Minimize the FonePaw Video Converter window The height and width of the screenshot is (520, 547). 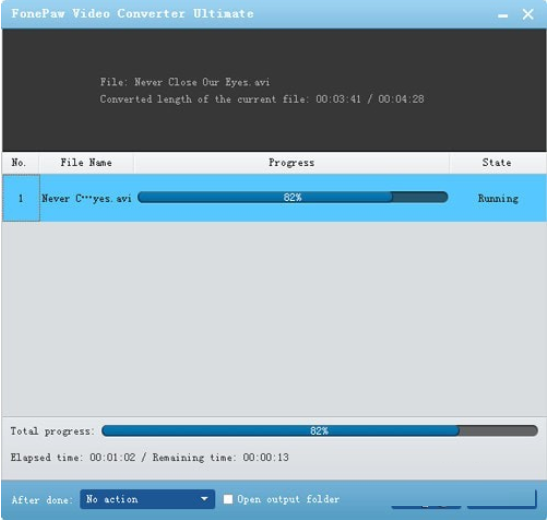(503, 15)
